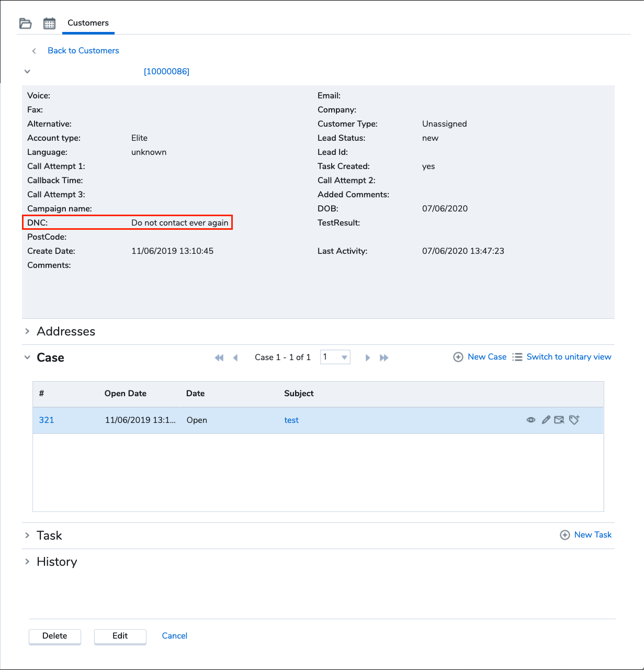Click Back to Customers link
This screenshot has width=644, height=670.
tap(83, 51)
